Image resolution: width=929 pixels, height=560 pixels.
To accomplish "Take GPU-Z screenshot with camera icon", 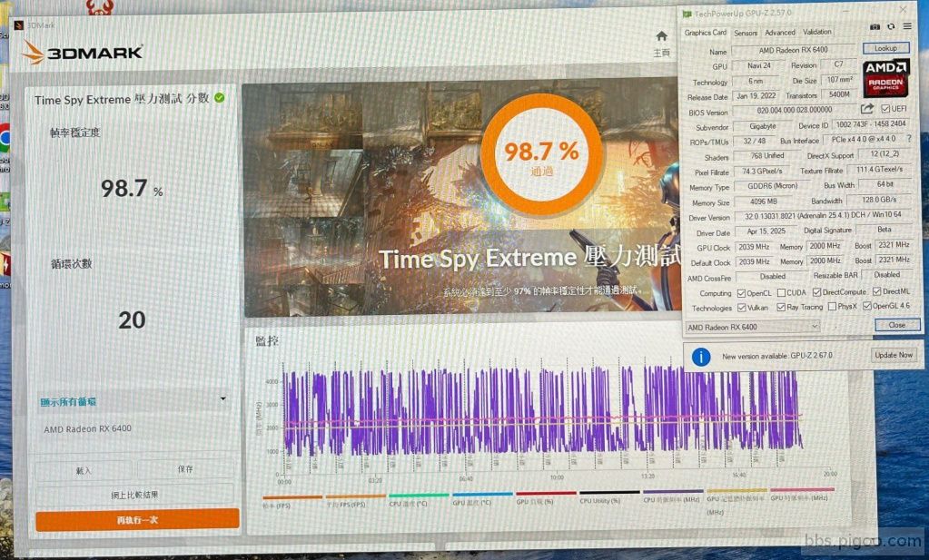I will point(875,26).
